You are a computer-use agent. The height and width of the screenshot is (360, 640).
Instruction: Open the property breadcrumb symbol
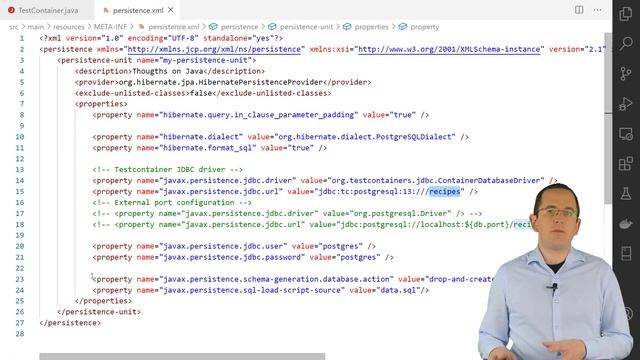click(x=424, y=27)
